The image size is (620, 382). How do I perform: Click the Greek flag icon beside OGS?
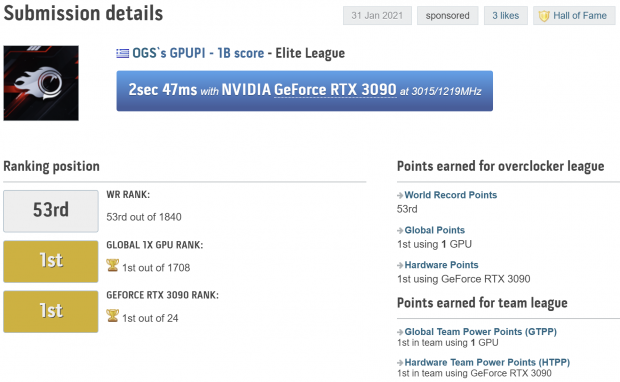123,53
